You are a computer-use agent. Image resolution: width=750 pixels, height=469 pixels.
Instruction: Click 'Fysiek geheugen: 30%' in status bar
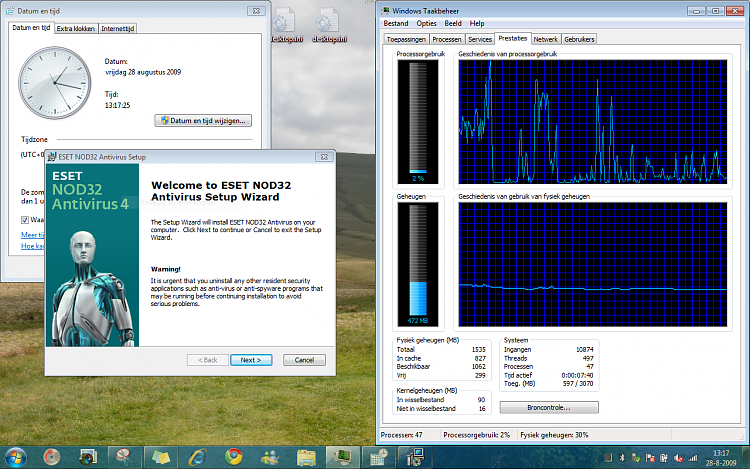pos(554,435)
